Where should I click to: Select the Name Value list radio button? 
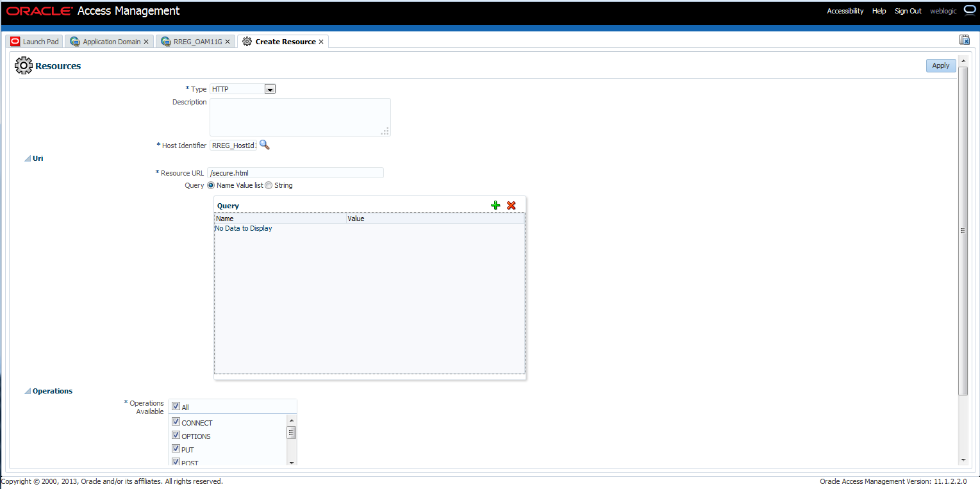pyautogui.click(x=211, y=185)
